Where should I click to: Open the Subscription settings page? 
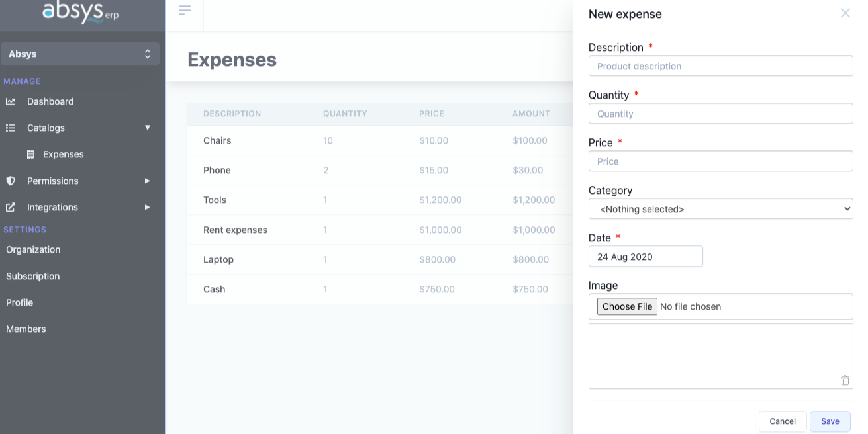point(32,276)
